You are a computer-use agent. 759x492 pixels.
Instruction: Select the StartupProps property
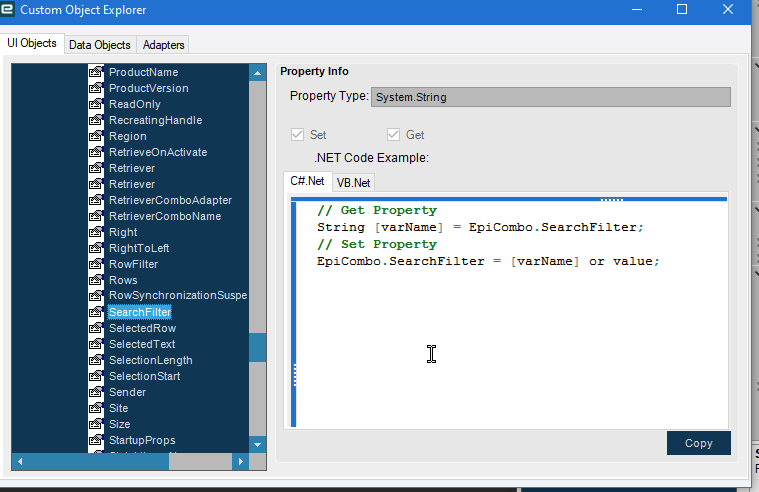(x=142, y=440)
